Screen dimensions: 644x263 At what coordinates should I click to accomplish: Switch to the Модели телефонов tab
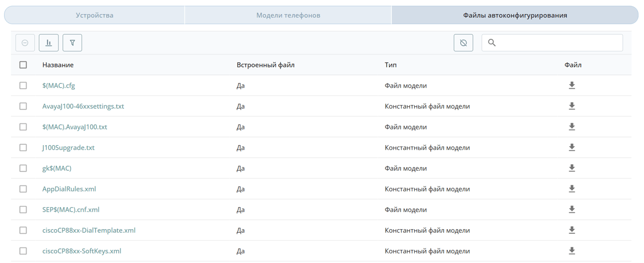click(288, 15)
